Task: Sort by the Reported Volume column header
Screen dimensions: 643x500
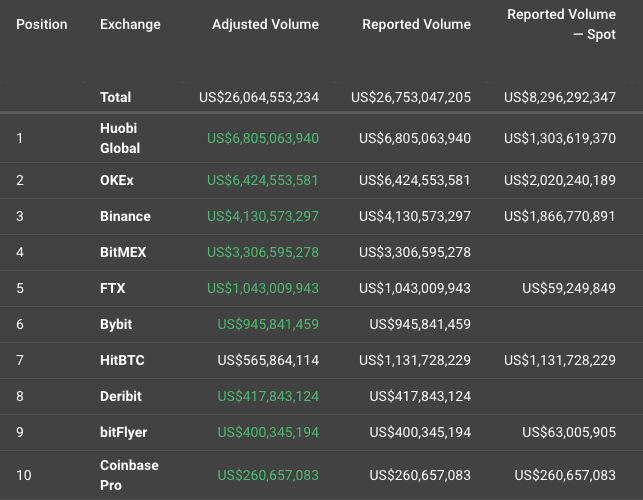Action: [416, 25]
